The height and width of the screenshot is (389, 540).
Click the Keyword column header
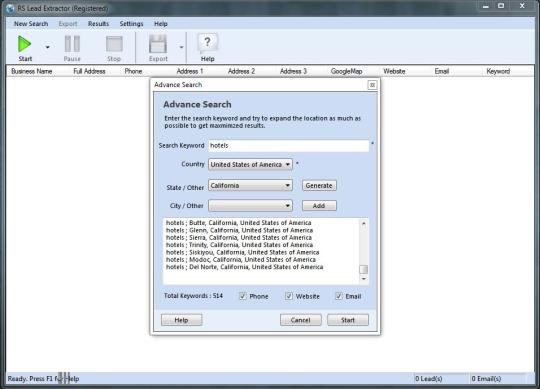tap(498, 71)
